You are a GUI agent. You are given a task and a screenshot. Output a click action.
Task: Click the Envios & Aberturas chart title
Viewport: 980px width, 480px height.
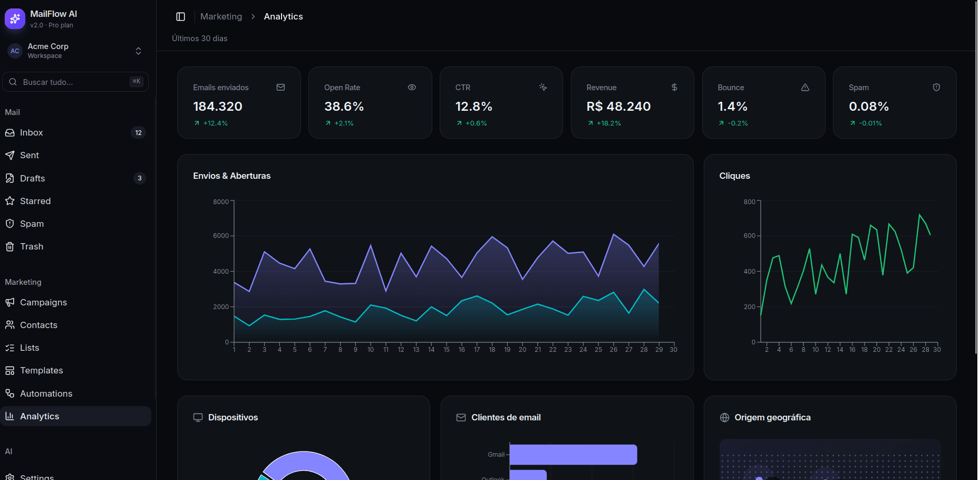pyautogui.click(x=232, y=176)
